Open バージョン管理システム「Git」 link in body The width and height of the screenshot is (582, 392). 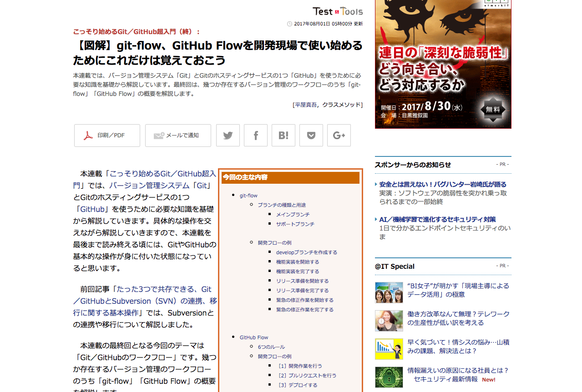[x=160, y=186]
